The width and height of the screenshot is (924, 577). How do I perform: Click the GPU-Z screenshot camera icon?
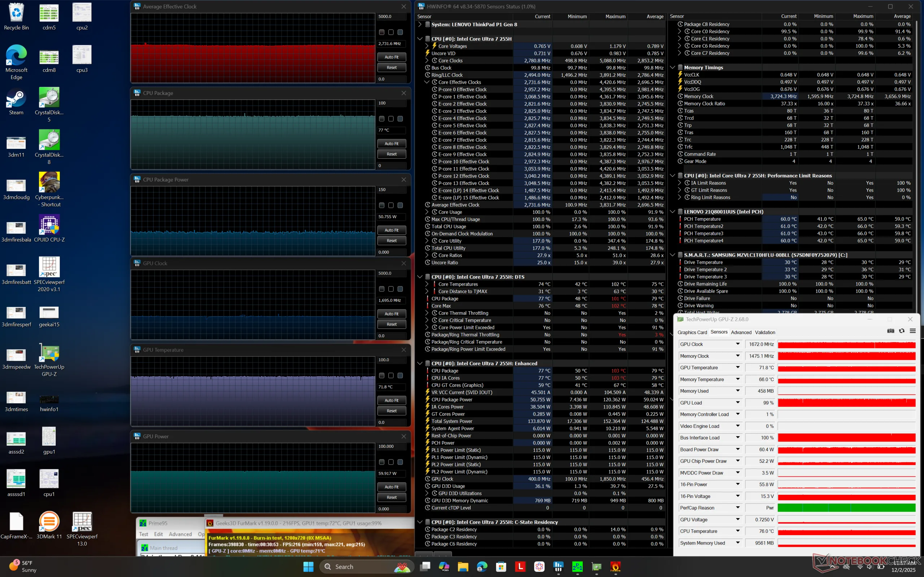pyautogui.click(x=890, y=331)
